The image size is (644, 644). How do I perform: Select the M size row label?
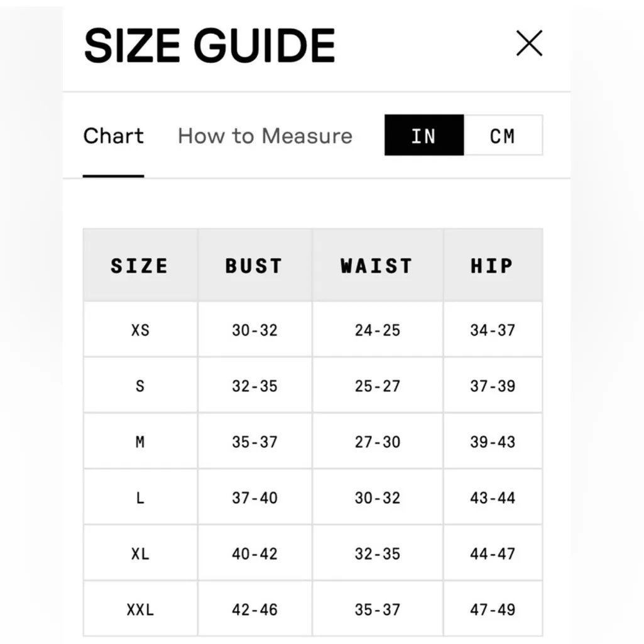click(140, 442)
